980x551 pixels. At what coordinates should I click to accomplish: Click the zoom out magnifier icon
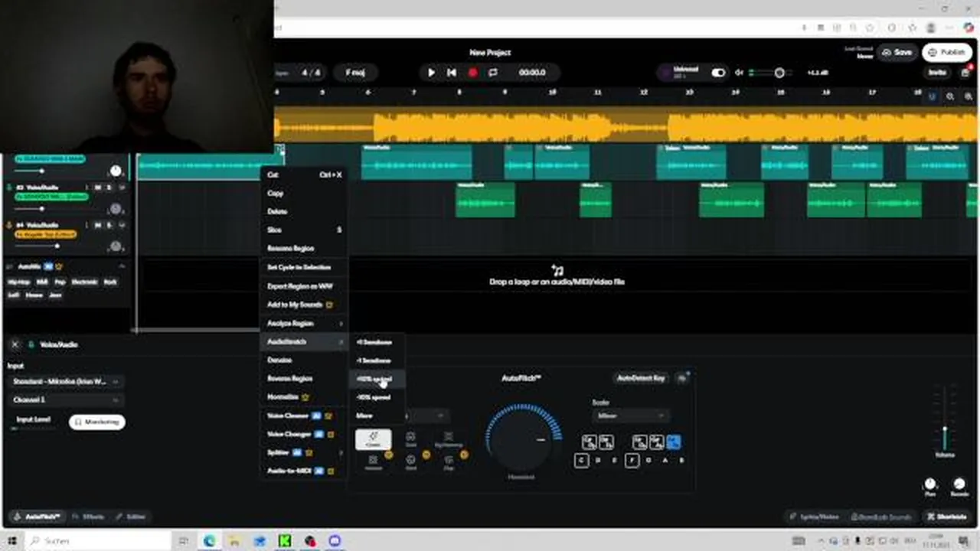pyautogui.click(x=950, y=96)
